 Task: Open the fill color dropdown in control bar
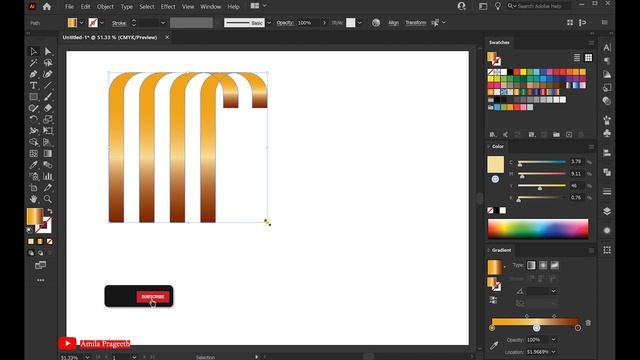coord(81,23)
